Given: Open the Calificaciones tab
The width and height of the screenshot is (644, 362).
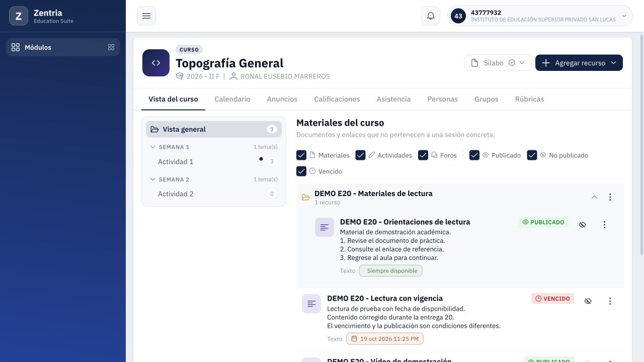Looking at the screenshot, I should tap(337, 99).
